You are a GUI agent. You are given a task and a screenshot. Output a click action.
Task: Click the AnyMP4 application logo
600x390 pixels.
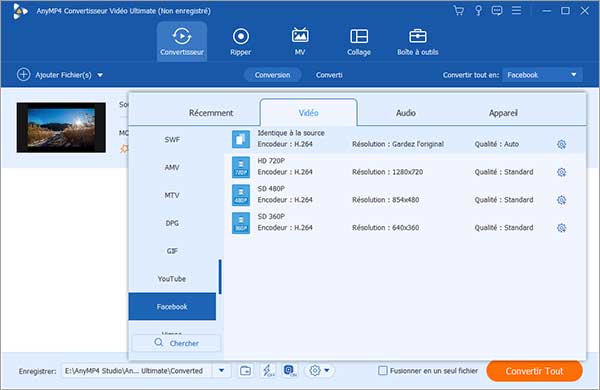[x=19, y=11]
